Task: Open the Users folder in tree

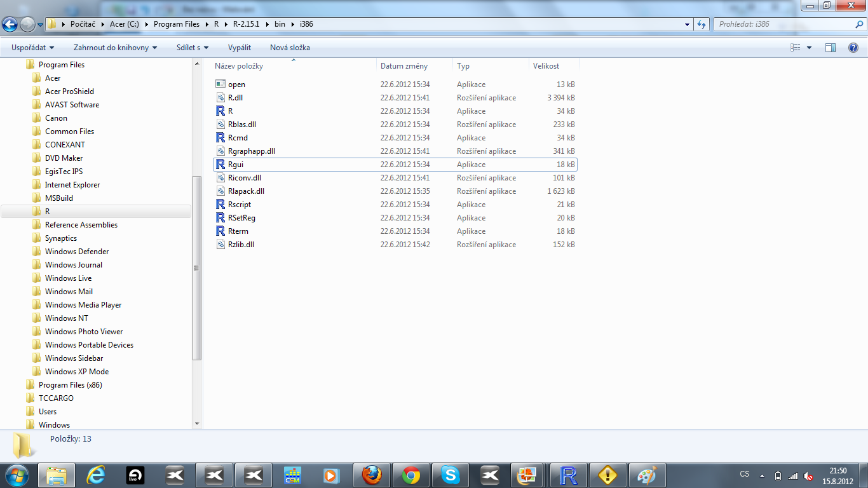Action: (48, 411)
